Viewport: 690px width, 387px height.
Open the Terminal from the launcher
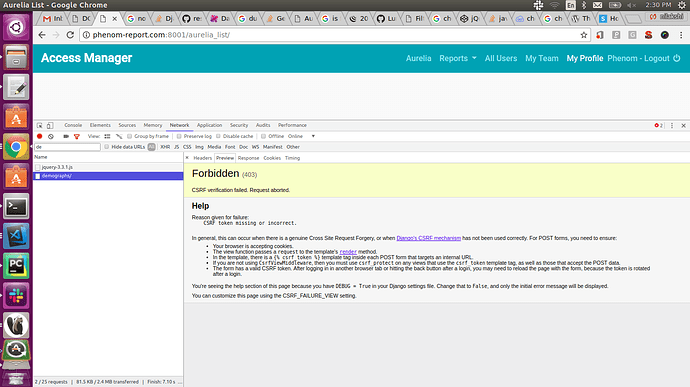16,206
